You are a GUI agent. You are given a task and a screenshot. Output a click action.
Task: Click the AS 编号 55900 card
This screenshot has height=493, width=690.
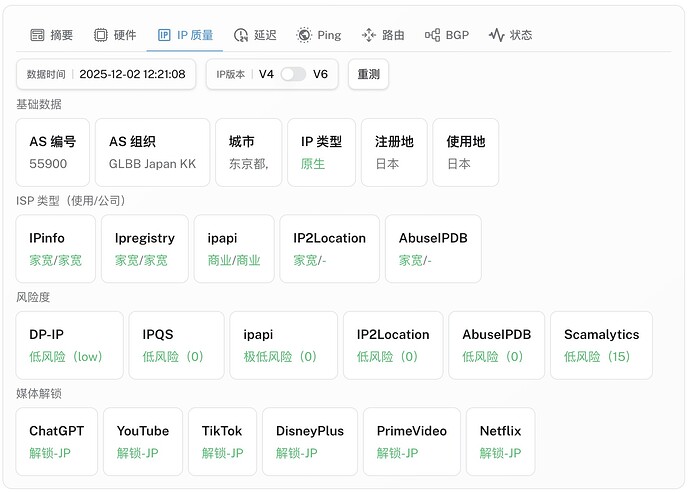(53, 152)
